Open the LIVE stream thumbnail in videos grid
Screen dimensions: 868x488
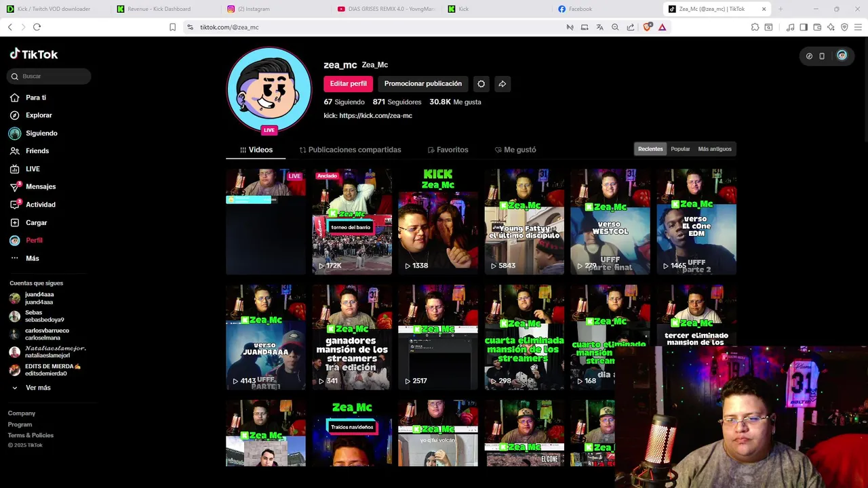(x=266, y=222)
